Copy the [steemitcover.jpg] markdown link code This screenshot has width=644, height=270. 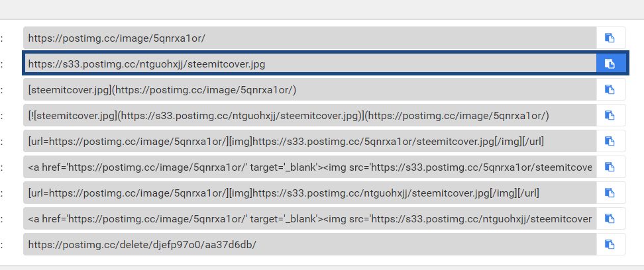click(x=611, y=89)
